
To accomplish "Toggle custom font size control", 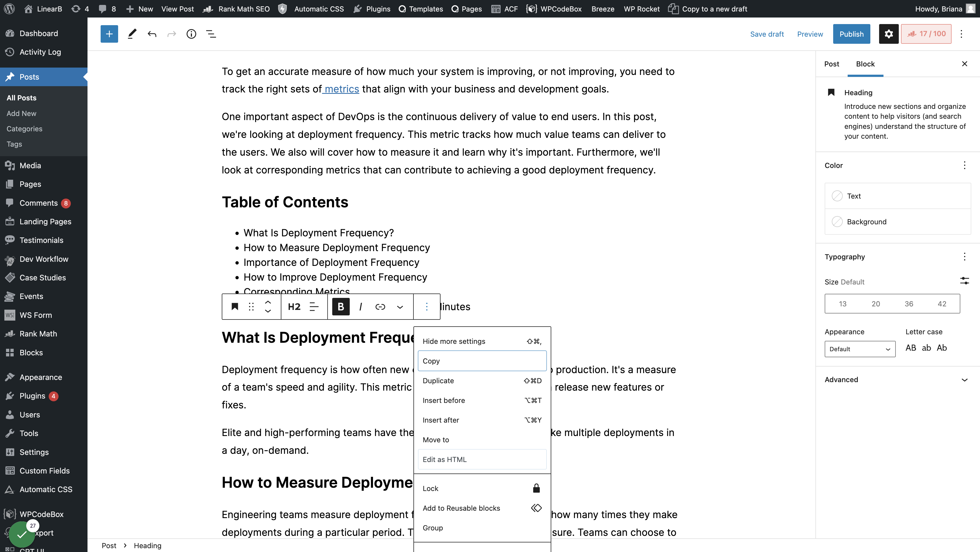I will coord(964,281).
